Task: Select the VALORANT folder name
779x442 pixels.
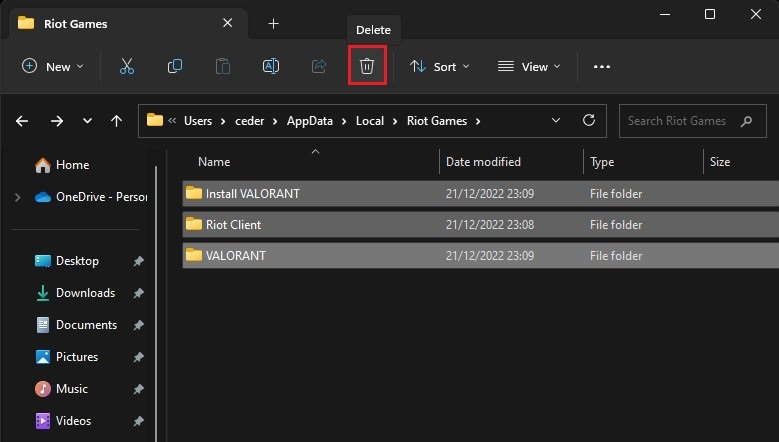Action: [x=235, y=255]
